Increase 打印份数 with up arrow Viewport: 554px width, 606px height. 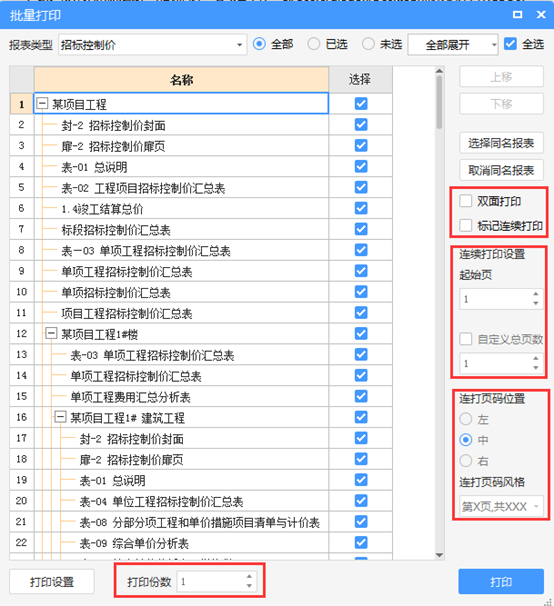coord(249,577)
